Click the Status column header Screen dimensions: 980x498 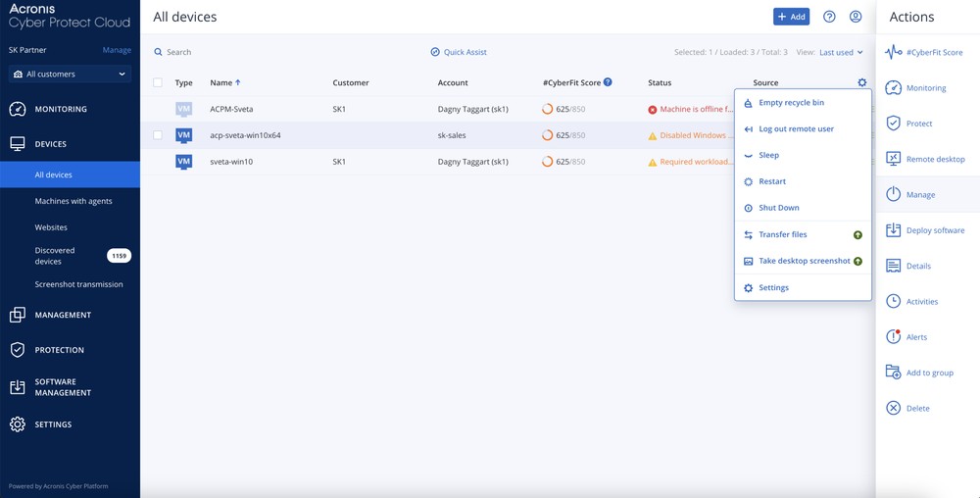point(660,82)
